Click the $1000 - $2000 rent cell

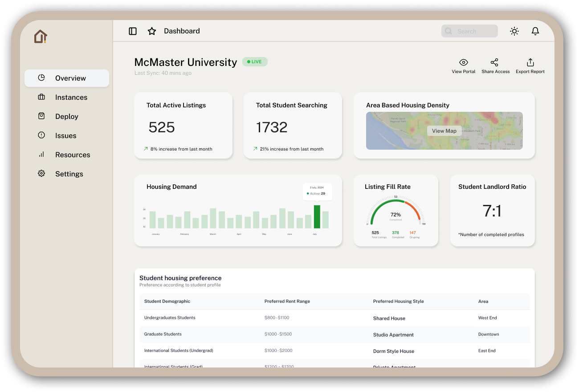click(278, 351)
